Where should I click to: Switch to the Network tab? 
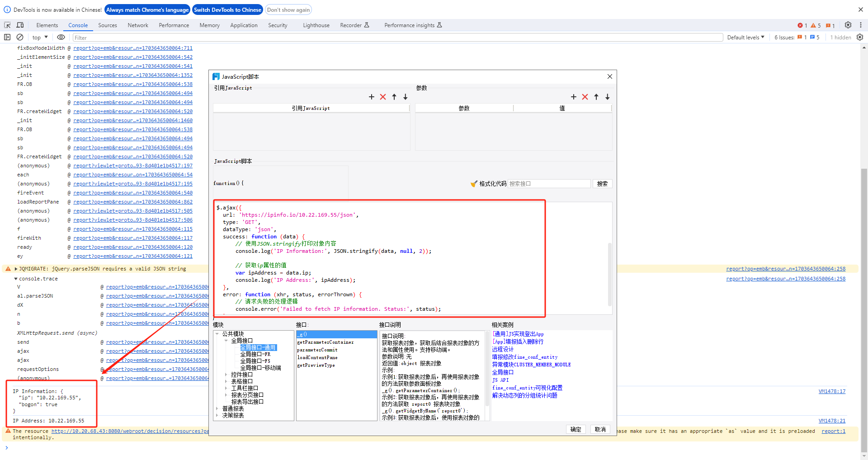point(138,25)
